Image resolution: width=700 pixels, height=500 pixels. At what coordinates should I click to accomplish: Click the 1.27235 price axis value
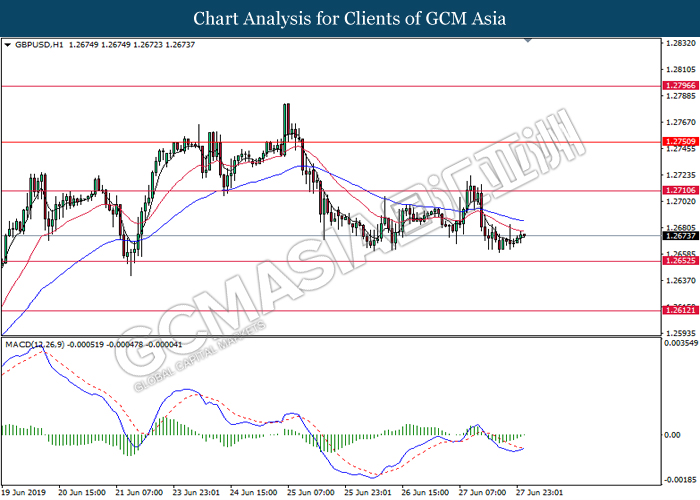[x=680, y=175]
